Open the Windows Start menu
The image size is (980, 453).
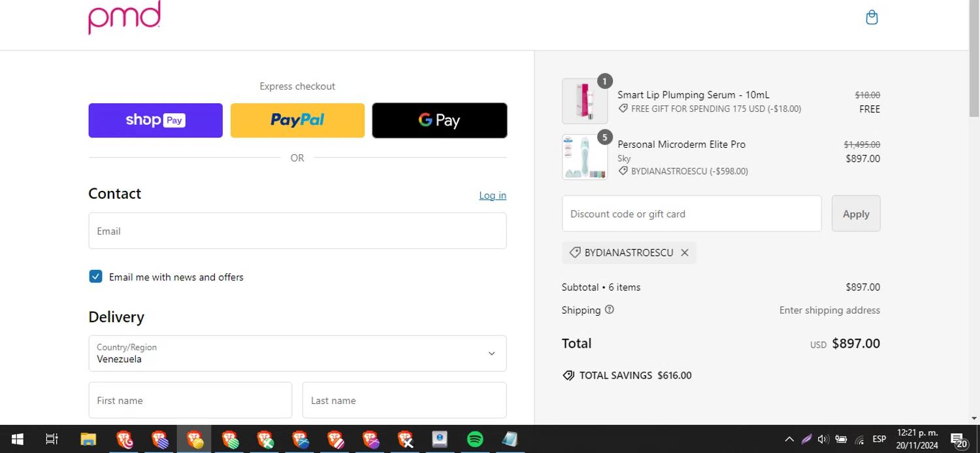tap(18, 439)
